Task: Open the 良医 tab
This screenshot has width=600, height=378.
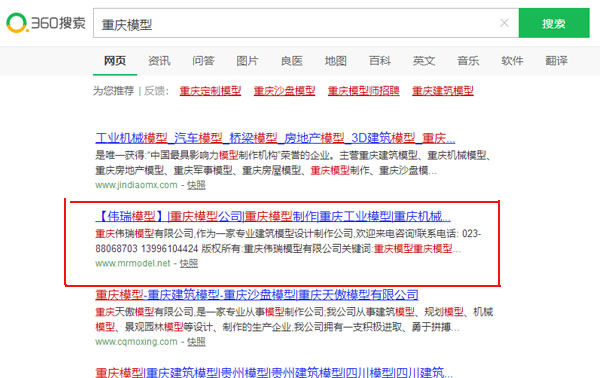Action: 292,61
